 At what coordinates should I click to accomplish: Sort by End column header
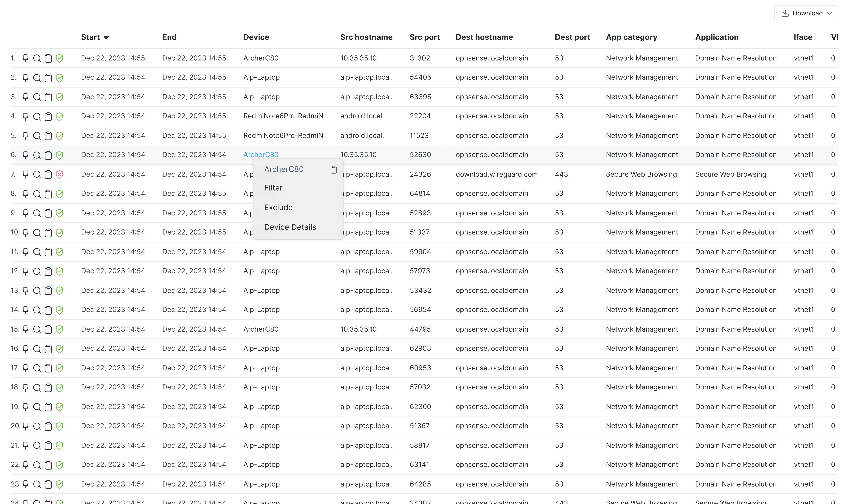pos(169,37)
